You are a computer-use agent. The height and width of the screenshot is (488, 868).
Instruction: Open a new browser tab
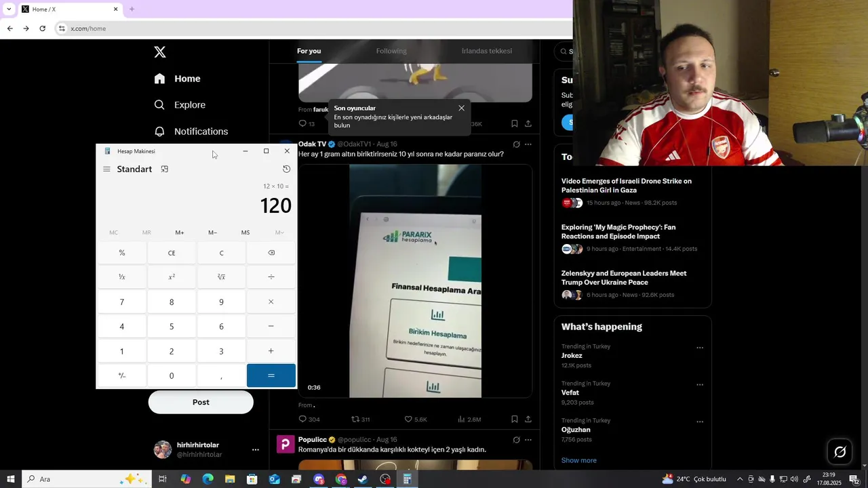click(132, 9)
